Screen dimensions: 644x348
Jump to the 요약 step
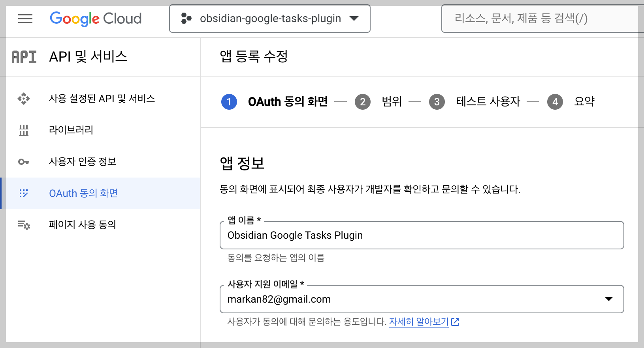point(584,102)
